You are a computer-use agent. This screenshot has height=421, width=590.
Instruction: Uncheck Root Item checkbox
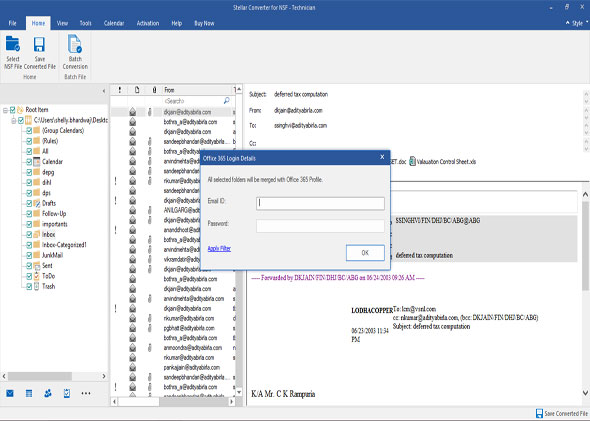[x=12, y=110]
